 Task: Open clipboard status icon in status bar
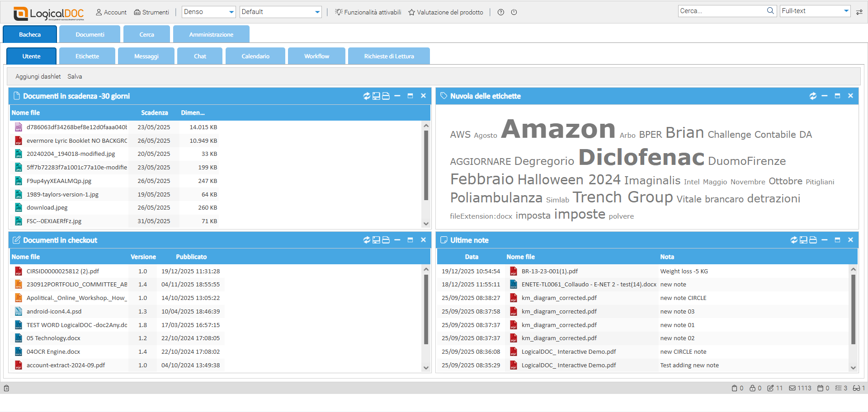point(737,388)
